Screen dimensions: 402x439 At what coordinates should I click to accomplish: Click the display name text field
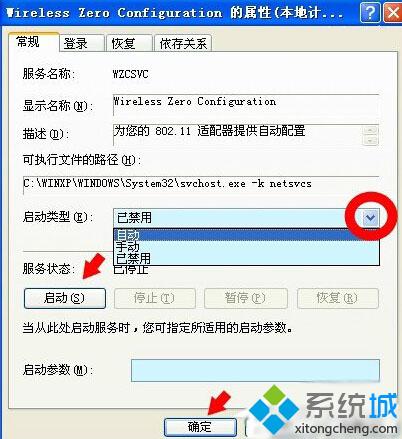(x=246, y=105)
